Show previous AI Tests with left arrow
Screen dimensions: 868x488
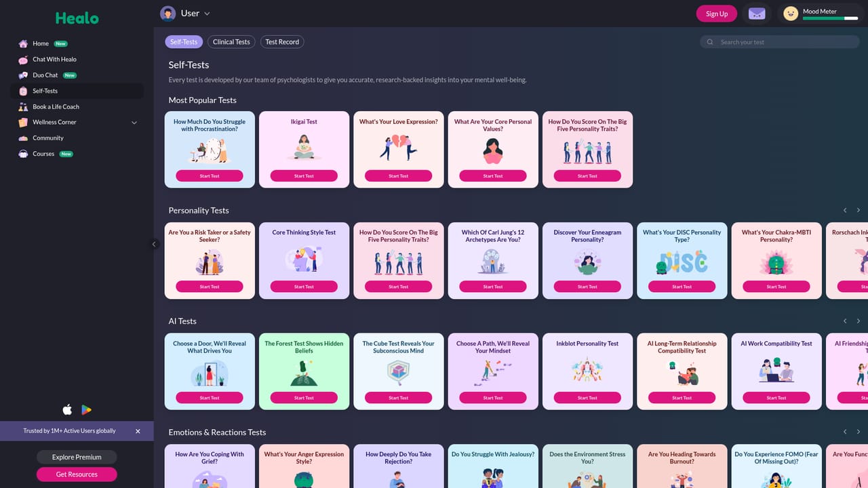pyautogui.click(x=845, y=321)
